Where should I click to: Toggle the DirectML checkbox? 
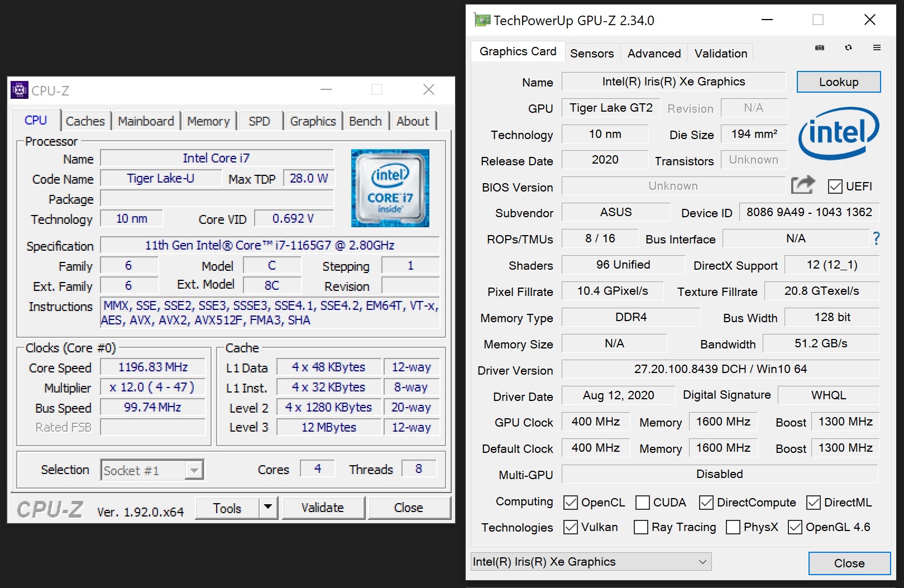(x=814, y=503)
